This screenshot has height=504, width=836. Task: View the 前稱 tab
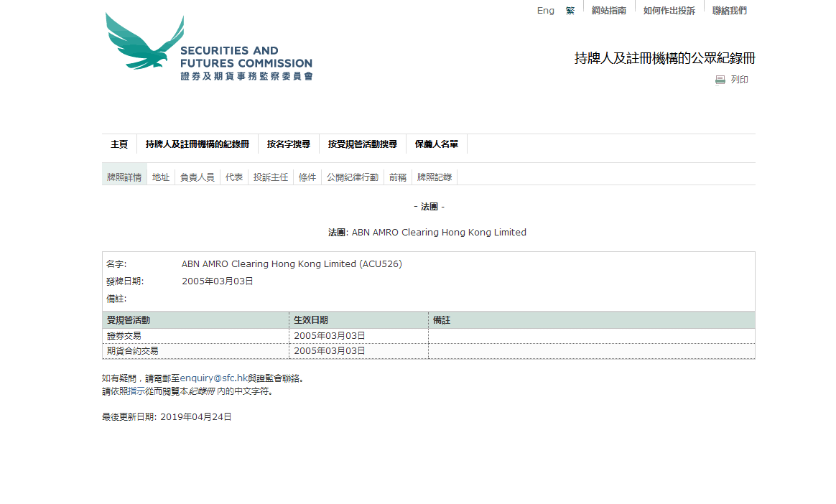tap(398, 177)
